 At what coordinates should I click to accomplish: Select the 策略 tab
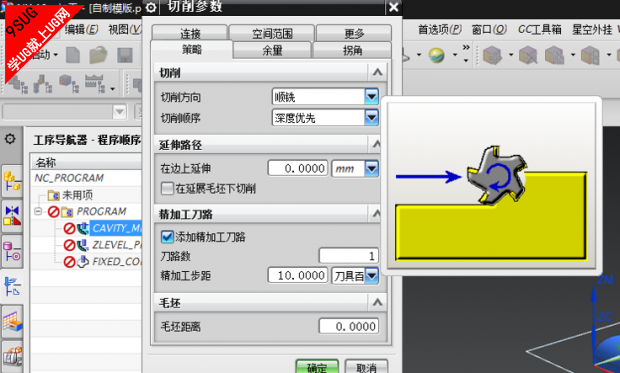[x=192, y=49]
